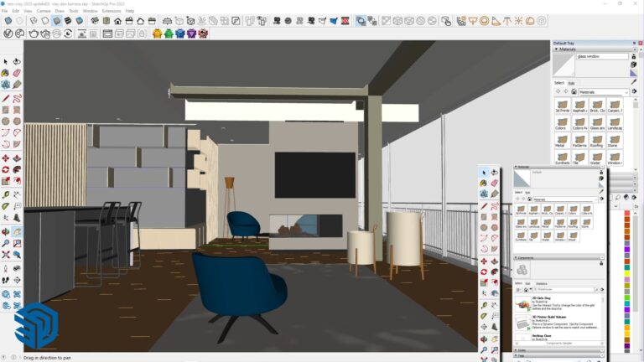The width and height of the screenshot is (644, 362).
Task: Click the purple gem-shaped toolbar icon
Action: 192,34
